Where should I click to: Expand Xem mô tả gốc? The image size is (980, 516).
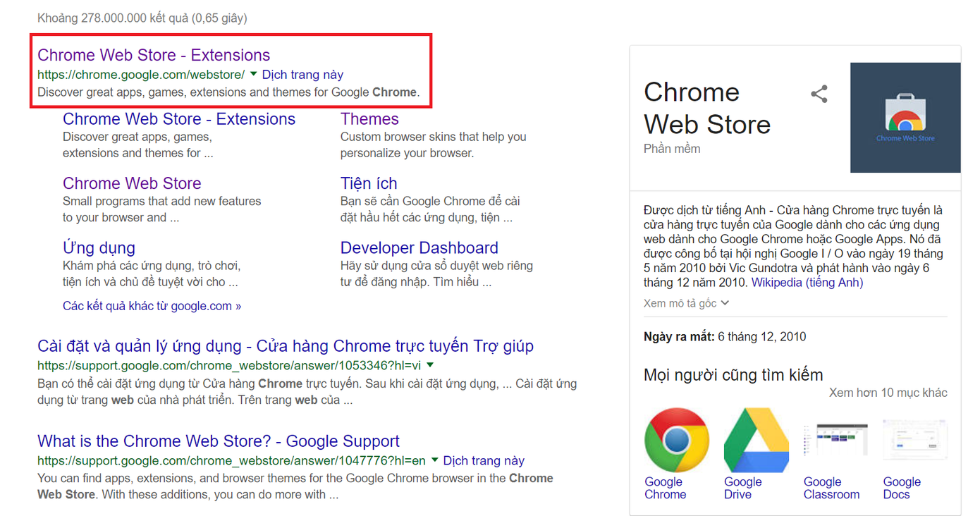[686, 303]
